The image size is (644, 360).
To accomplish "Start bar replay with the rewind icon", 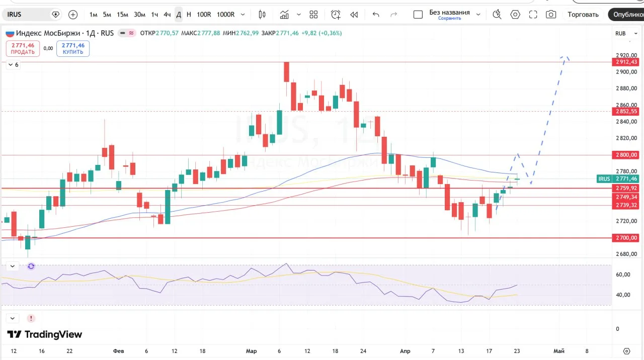I will [354, 15].
